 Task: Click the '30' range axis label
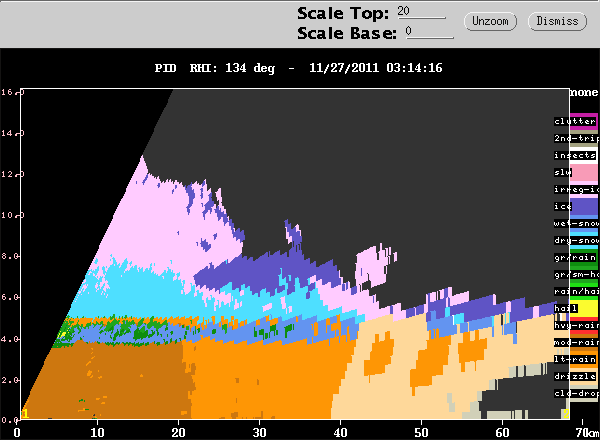pos(259,433)
